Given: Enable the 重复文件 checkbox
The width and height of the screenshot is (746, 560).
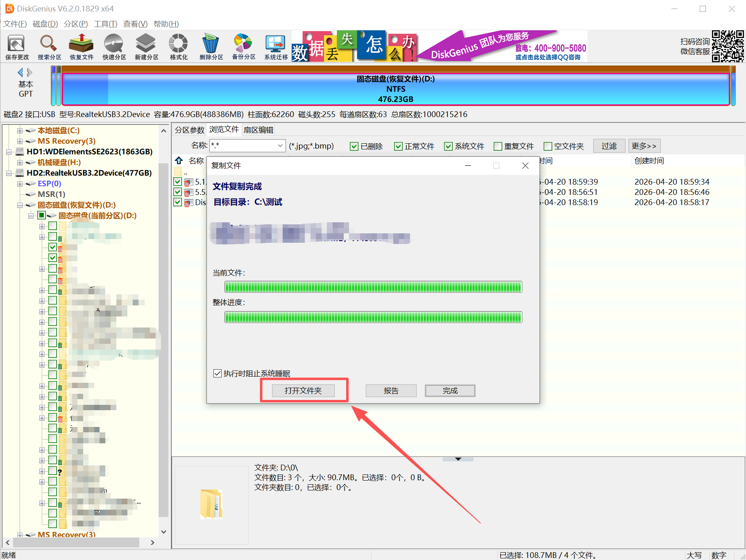Looking at the screenshot, I should (498, 146).
